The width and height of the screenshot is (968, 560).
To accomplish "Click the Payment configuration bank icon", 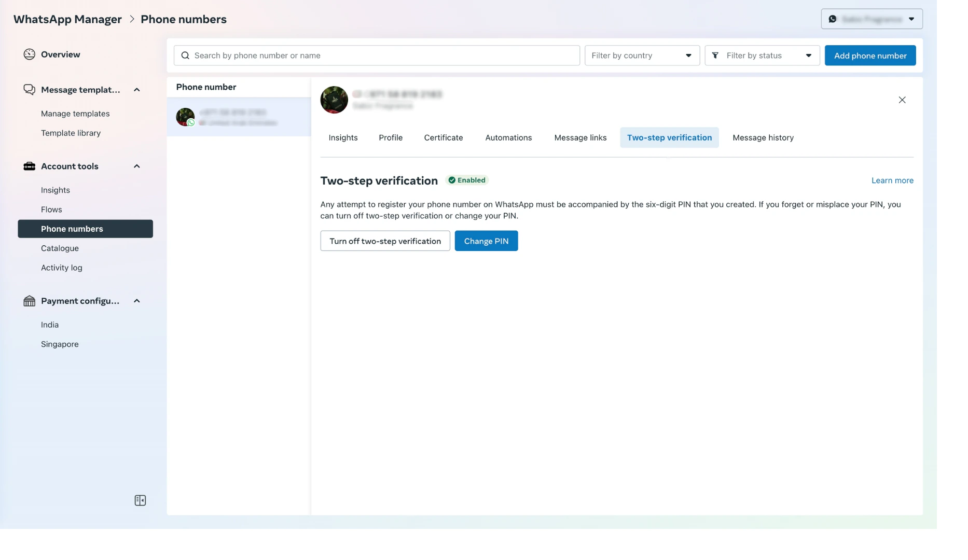I will 29,301.
